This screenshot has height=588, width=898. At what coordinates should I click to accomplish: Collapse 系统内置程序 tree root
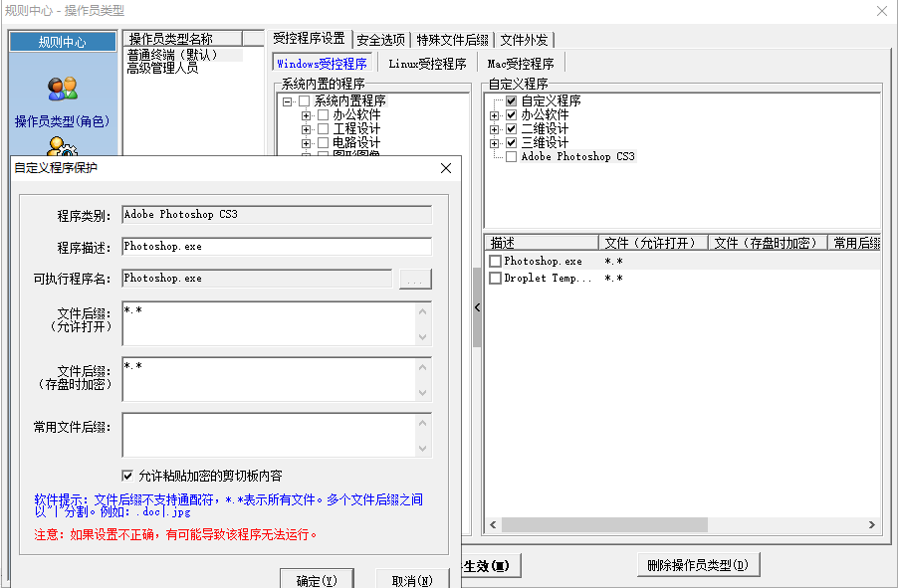[x=287, y=101]
